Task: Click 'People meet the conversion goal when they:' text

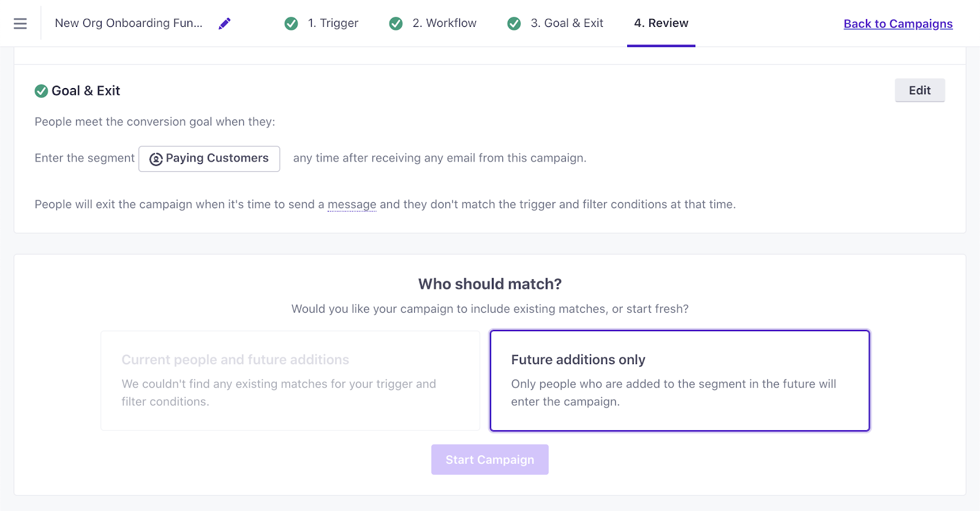Action: click(x=155, y=122)
